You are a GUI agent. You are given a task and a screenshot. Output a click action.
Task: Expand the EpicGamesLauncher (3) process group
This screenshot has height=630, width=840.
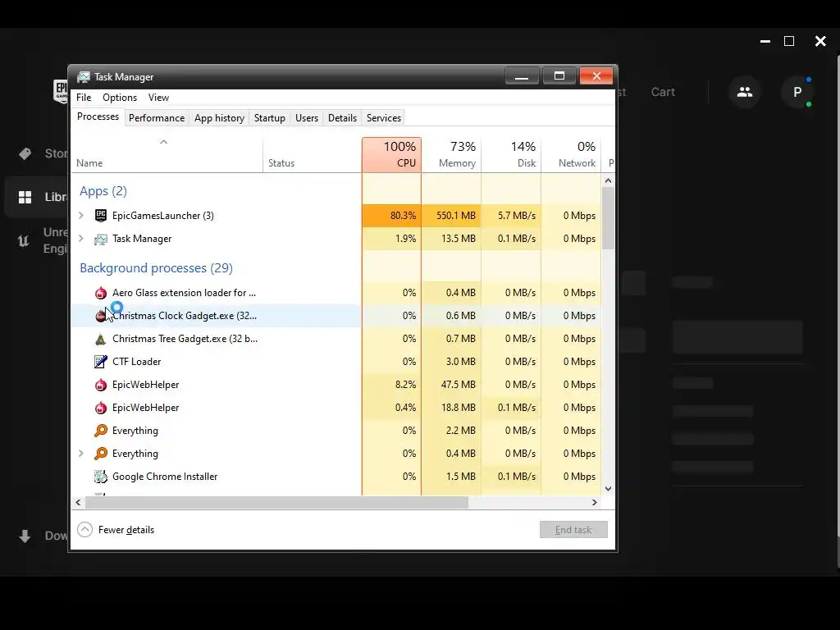(81, 216)
